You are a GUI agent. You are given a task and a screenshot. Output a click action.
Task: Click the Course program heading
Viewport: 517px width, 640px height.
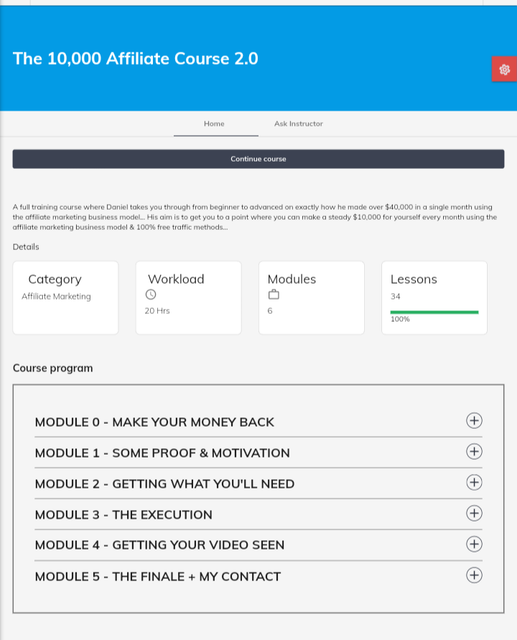(x=53, y=368)
